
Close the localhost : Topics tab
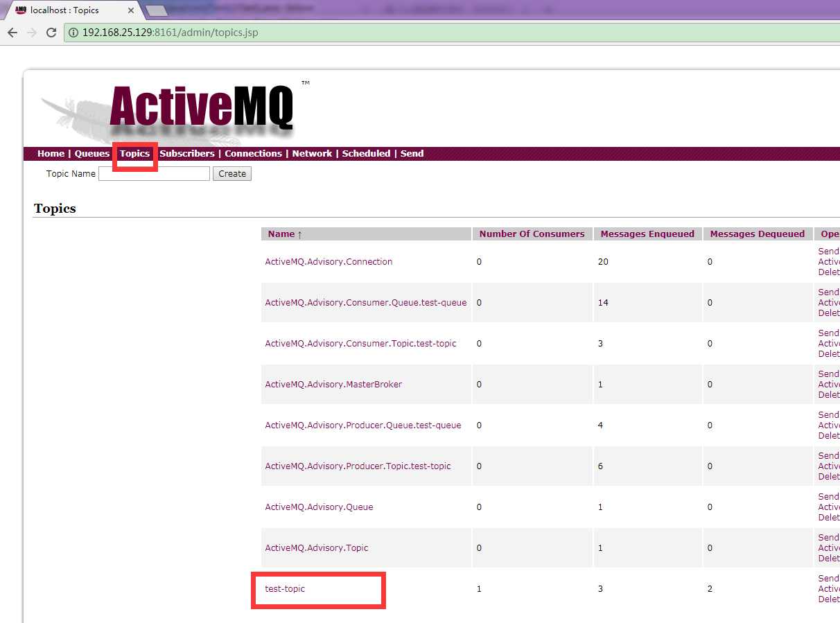(131, 10)
